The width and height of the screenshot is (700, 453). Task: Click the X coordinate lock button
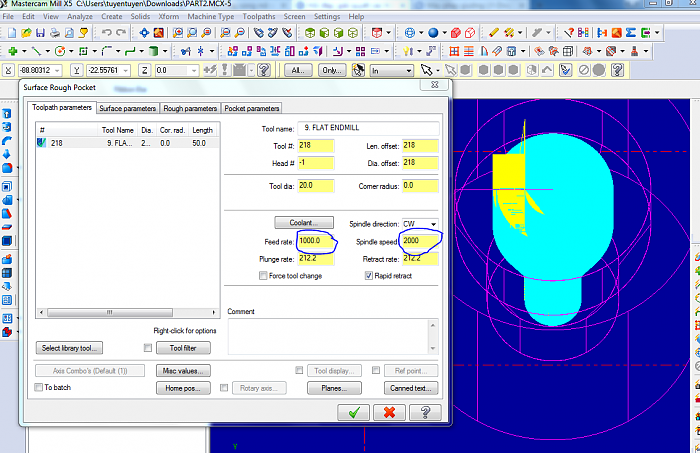[x=9, y=70]
